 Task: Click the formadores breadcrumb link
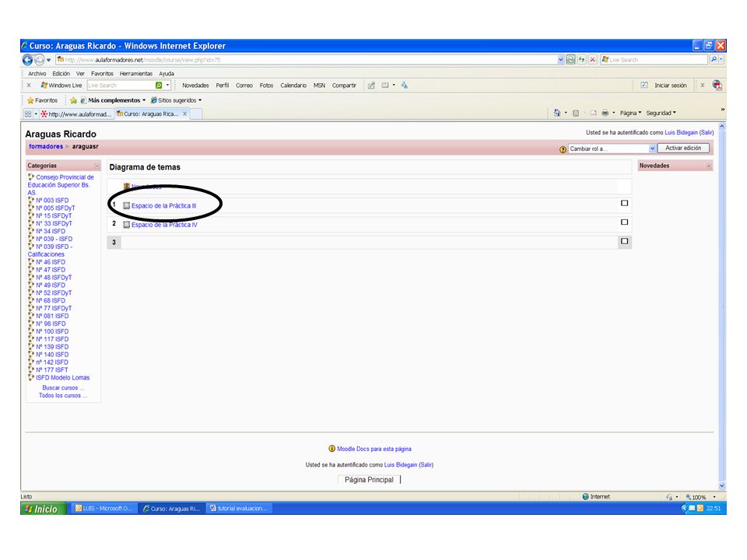point(46,147)
